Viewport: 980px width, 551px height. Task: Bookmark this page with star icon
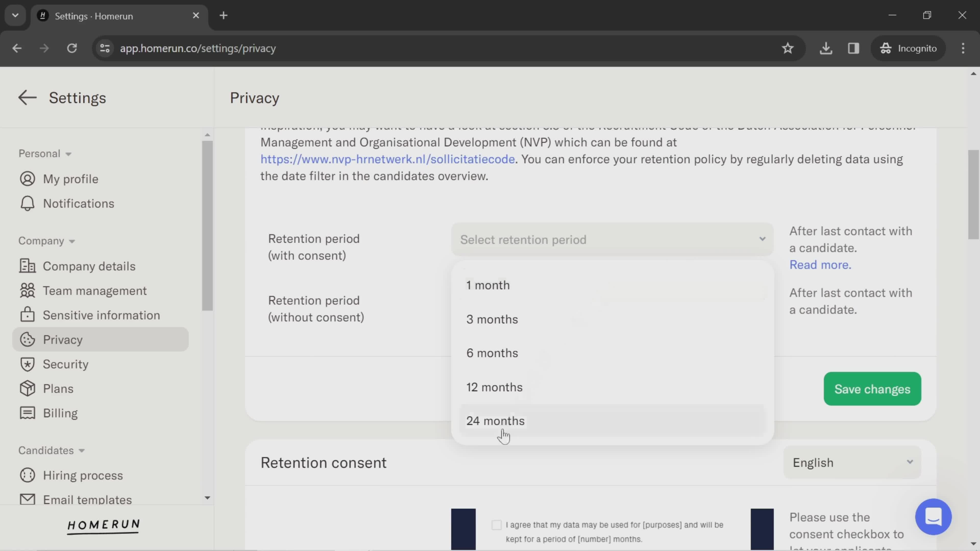click(788, 48)
